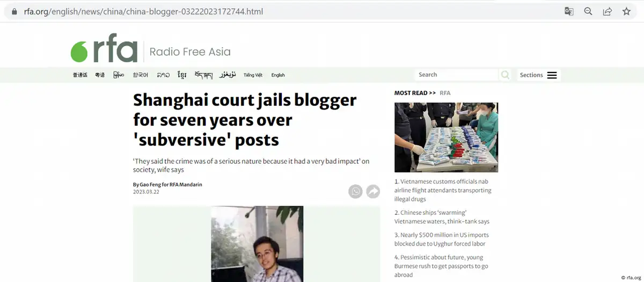This screenshot has width=644, height=282.
Task: Click the search magnifier icon
Action: (x=505, y=75)
